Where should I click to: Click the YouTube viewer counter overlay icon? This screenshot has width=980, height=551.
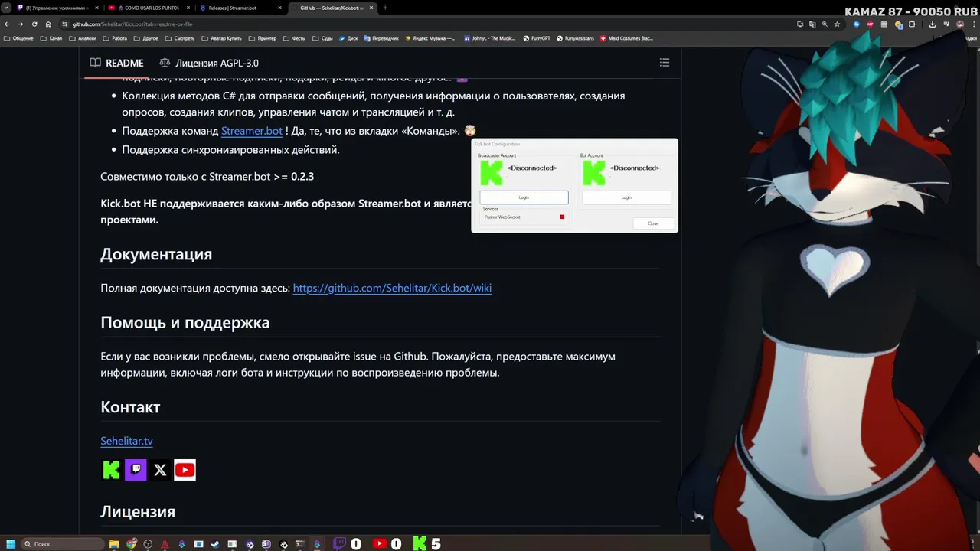(x=380, y=544)
